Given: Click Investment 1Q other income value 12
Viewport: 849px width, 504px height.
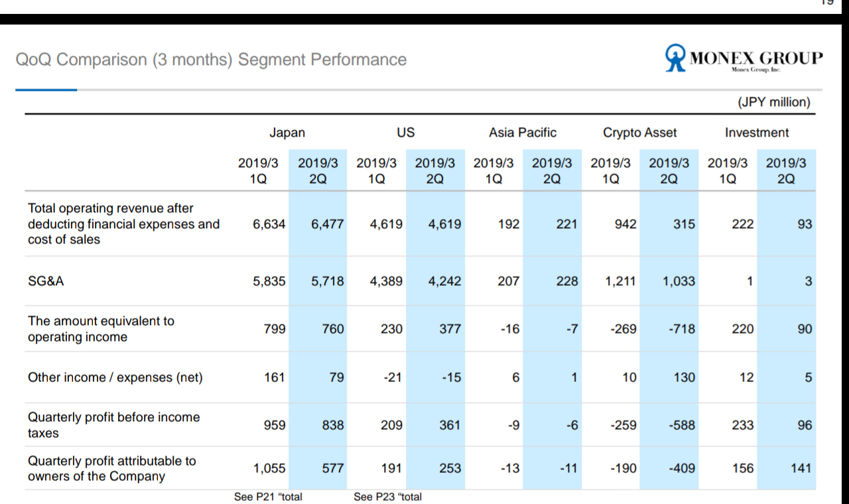Looking at the screenshot, I should click(x=747, y=378).
